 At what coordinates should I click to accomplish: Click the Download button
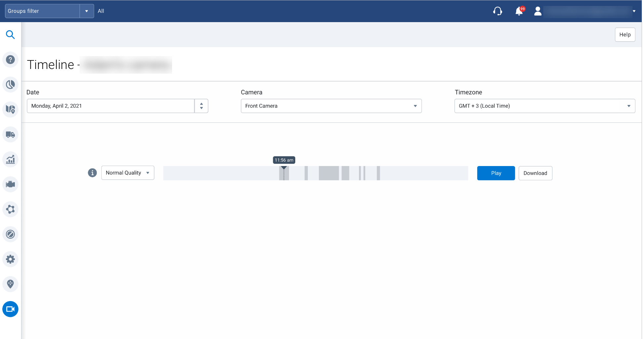coord(535,173)
